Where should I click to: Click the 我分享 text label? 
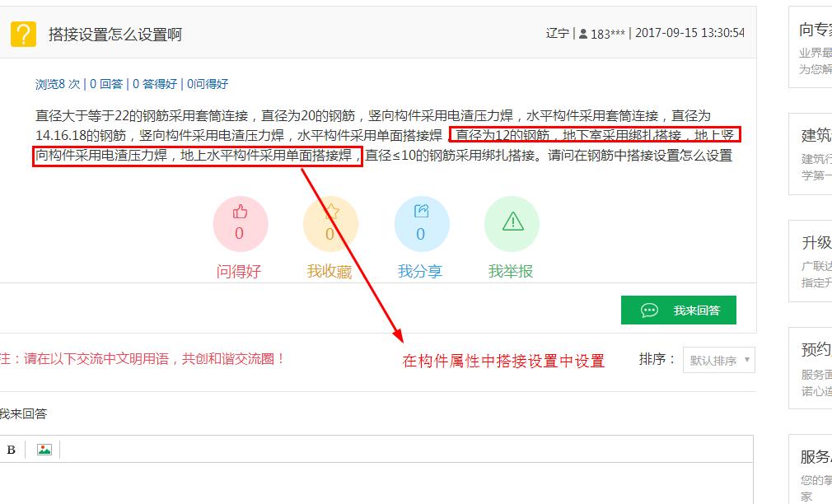420,272
